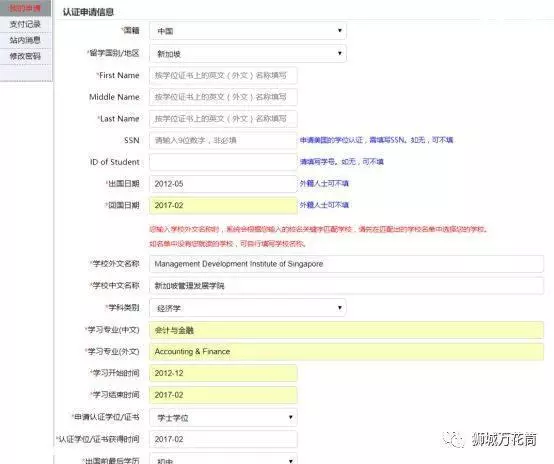Open the 国籍 dropdown showing 中国
This screenshot has height=464, width=554.
248,31
